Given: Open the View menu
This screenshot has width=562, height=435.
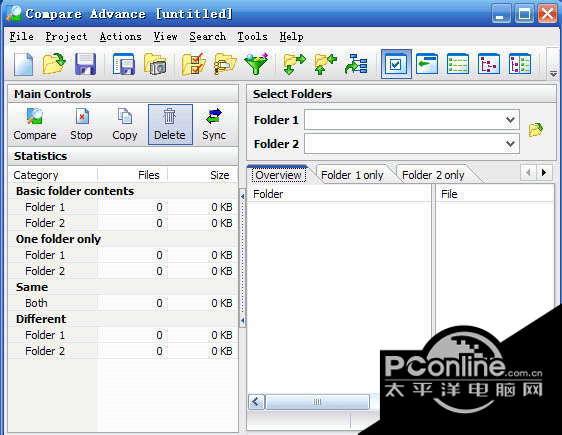Looking at the screenshot, I should 165,37.
